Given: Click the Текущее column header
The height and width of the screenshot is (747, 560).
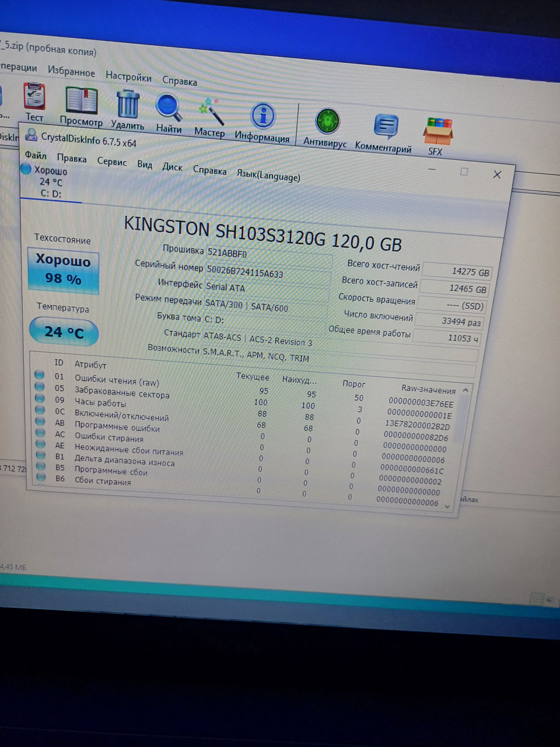Looking at the screenshot, I should pos(253,376).
